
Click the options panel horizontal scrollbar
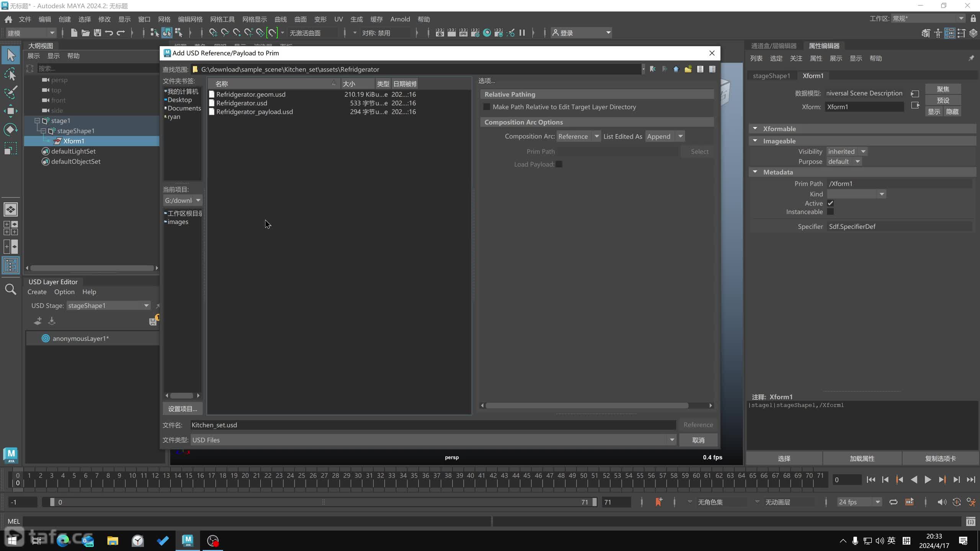[x=587, y=405]
